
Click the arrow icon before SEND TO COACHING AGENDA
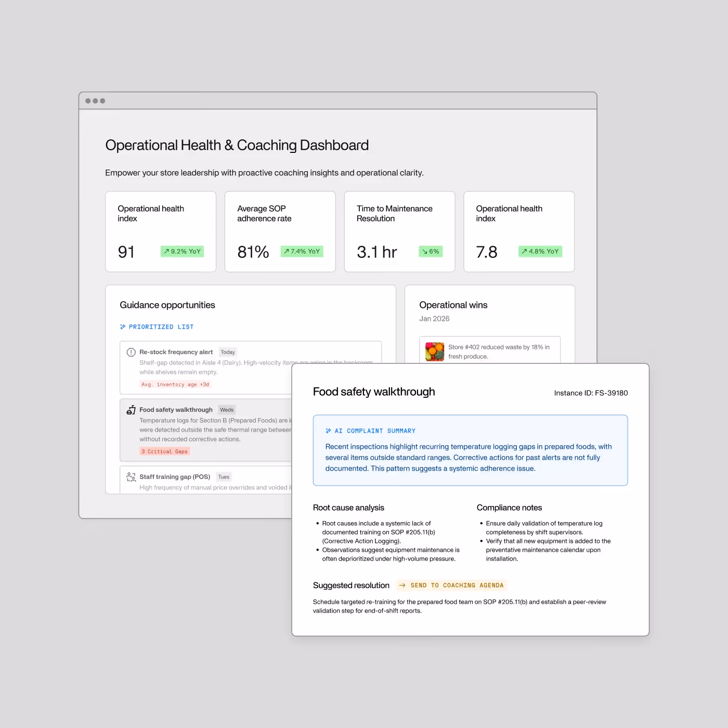click(x=402, y=585)
